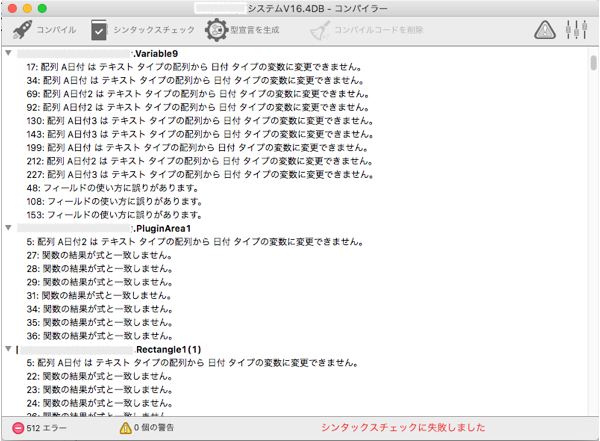Select error line 34 under Variable9
Screen dimensions: 600x441
click(195, 80)
